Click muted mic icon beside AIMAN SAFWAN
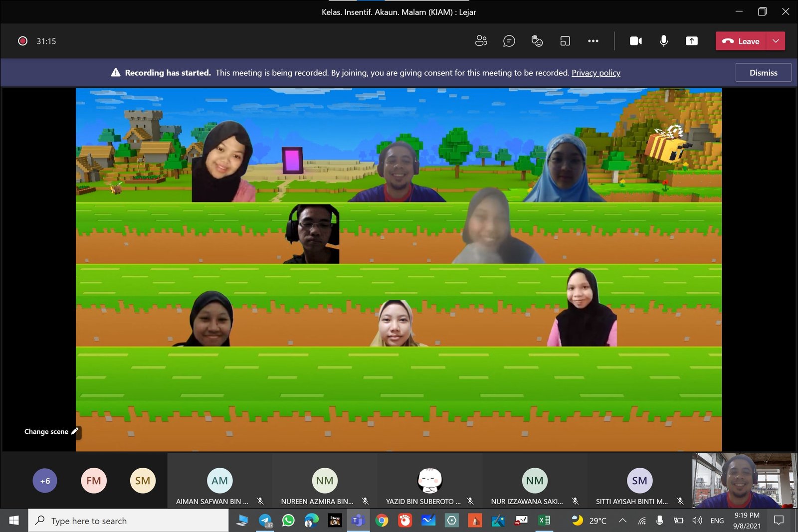 tap(260, 501)
